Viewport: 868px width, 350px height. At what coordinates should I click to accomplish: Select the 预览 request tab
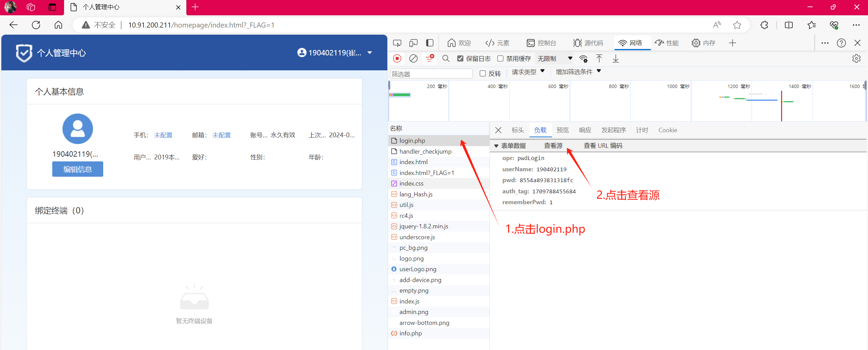point(563,130)
